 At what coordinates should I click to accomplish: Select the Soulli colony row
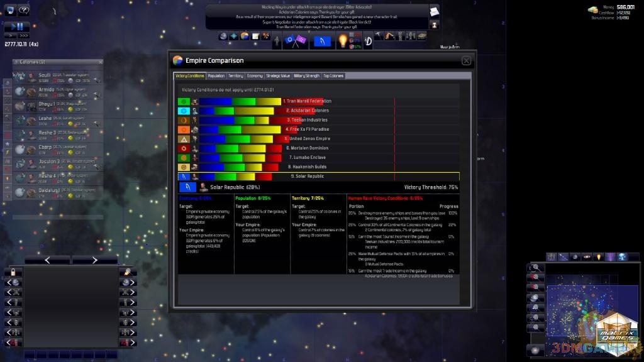57,77
